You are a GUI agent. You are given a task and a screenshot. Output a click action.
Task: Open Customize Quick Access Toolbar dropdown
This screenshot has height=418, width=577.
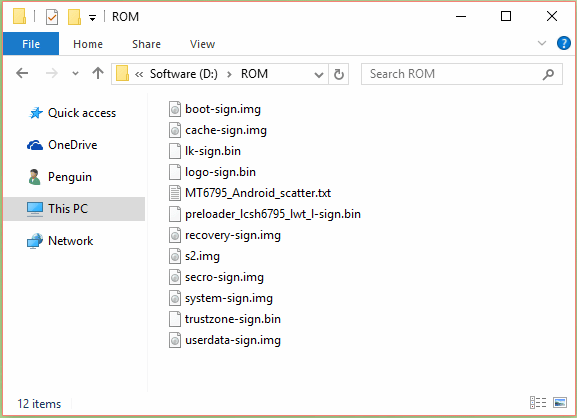point(92,18)
